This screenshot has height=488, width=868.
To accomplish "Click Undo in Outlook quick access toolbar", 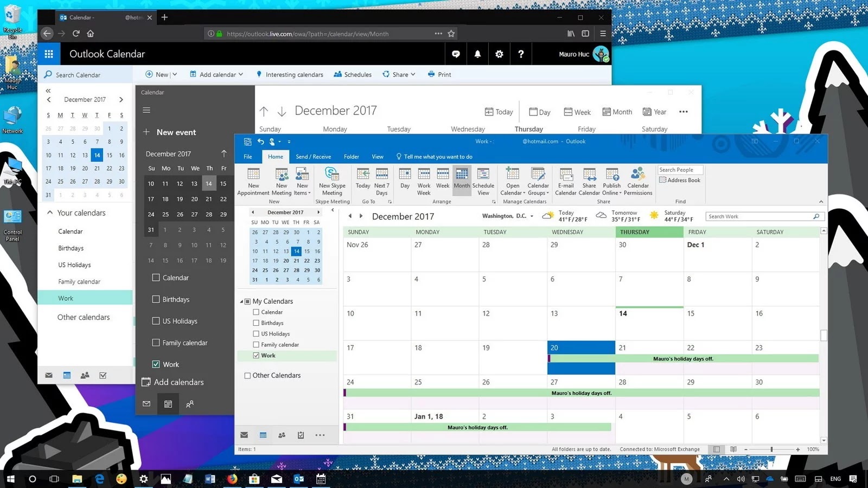I will (260, 142).
